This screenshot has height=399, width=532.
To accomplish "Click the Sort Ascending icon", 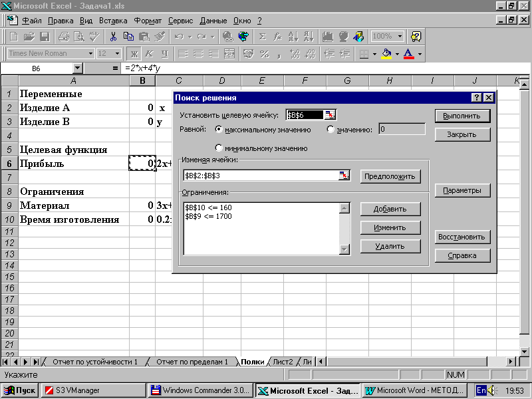I will (293, 37).
